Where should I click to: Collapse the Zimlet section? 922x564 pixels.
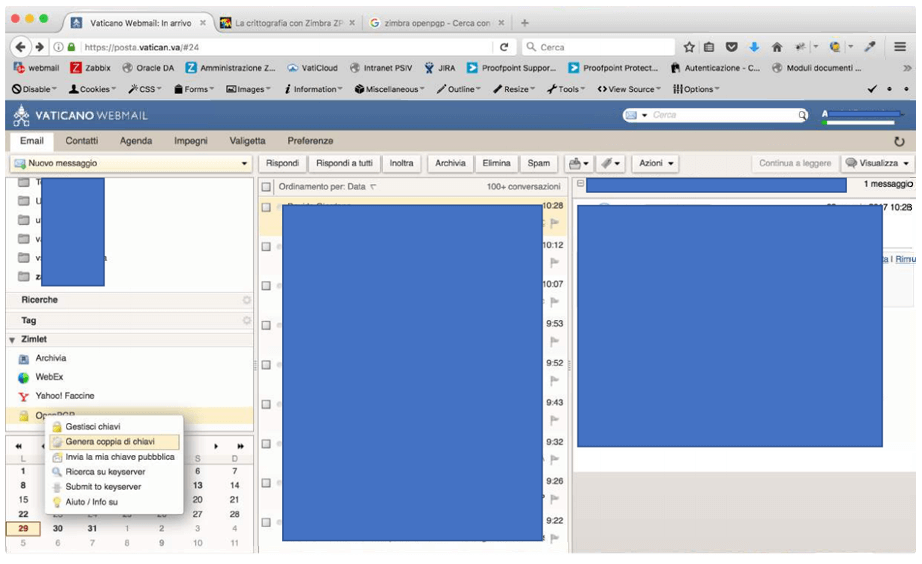(x=12, y=340)
